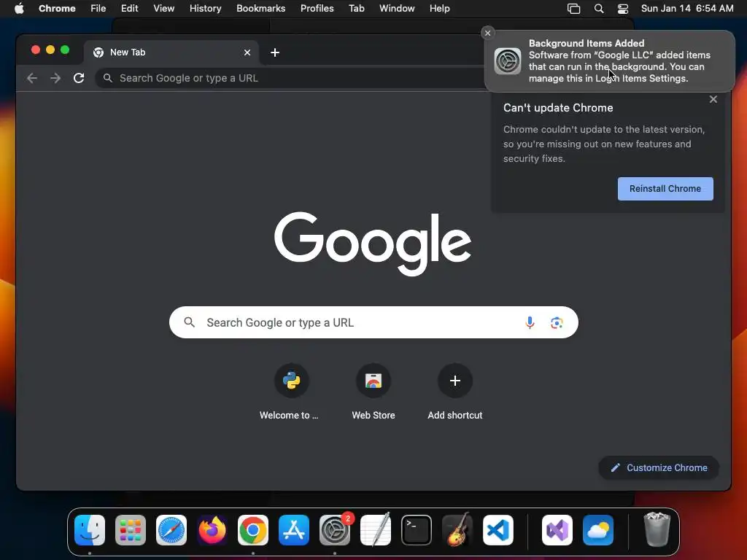The width and height of the screenshot is (747, 560).
Task: Open Stage Manager menu bar icon
Action: (574, 9)
